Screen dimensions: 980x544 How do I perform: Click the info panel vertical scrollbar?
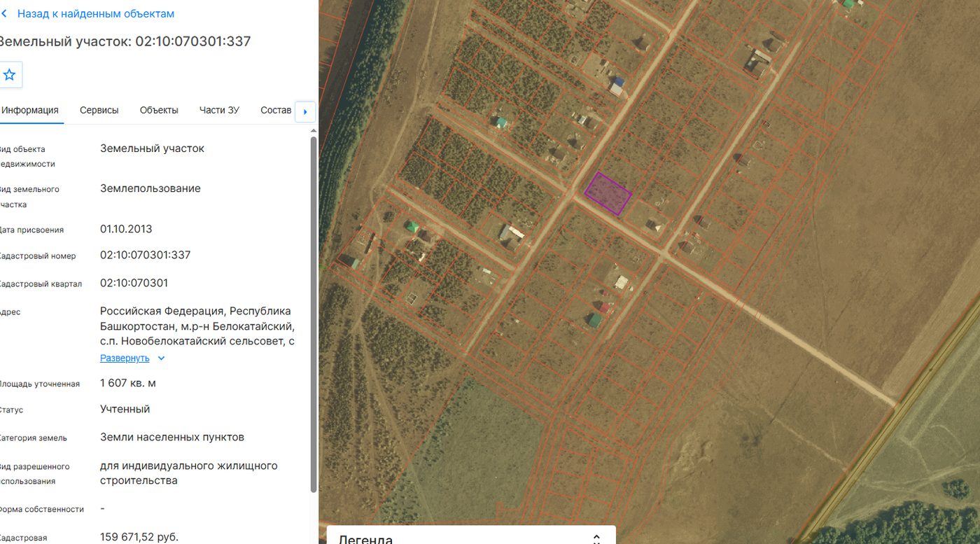[314, 314]
